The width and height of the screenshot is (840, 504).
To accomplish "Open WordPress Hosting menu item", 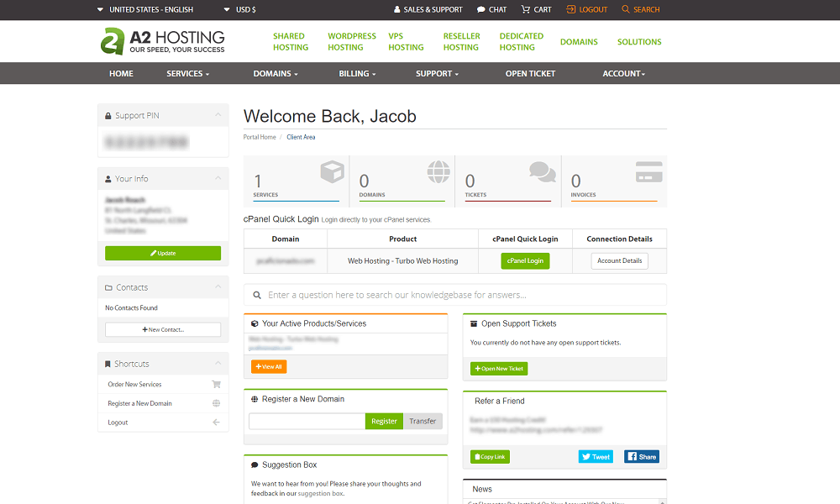I will (352, 42).
